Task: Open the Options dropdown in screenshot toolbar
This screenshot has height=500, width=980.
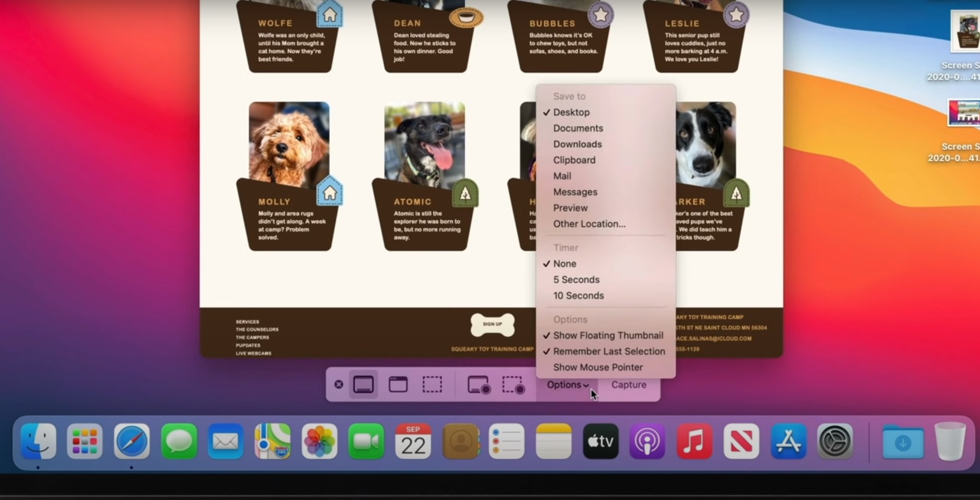Action: pos(567,385)
